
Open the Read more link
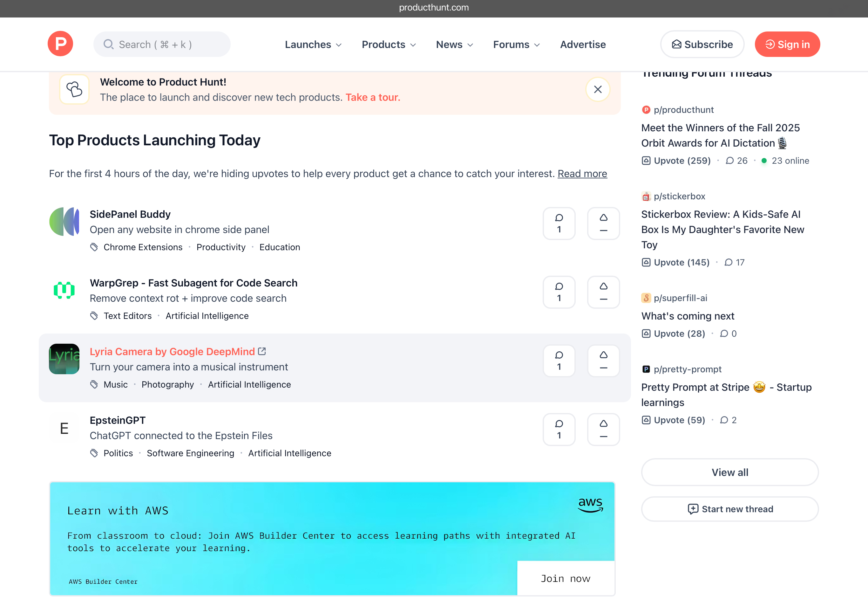click(582, 174)
